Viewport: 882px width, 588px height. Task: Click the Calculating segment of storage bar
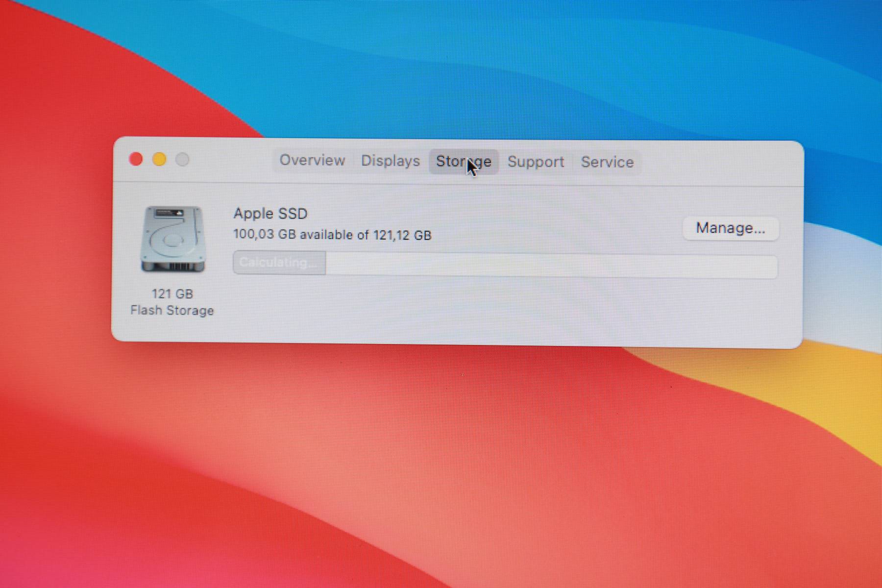tap(279, 263)
